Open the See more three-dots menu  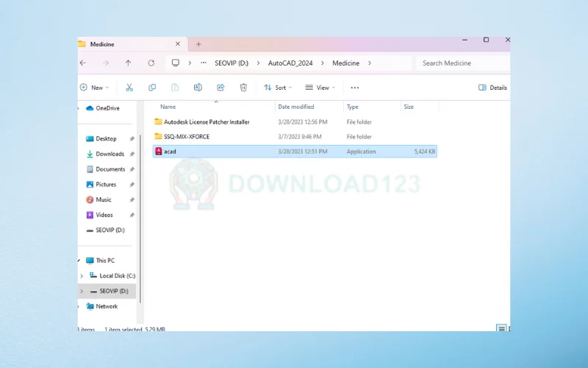click(355, 88)
